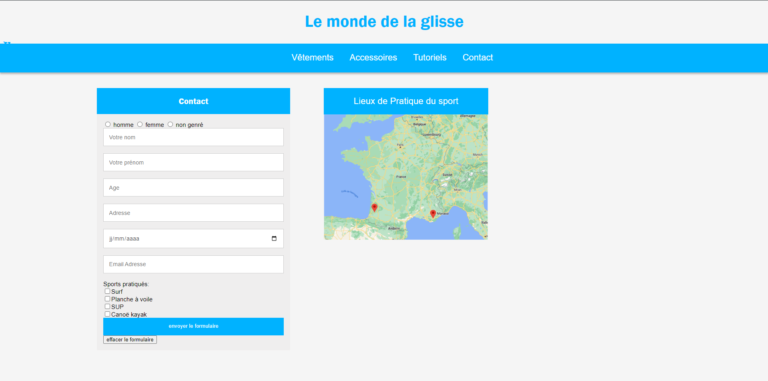Screen dimensions: 768x381
Task: Click the red map pin near Bordeaux coast
Action: coord(374,208)
